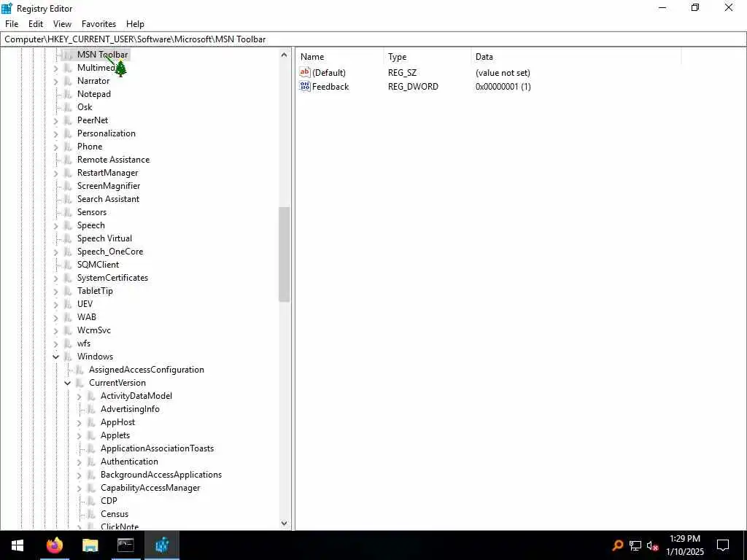
Task: Select the WAB key label
Action: (x=87, y=317)
